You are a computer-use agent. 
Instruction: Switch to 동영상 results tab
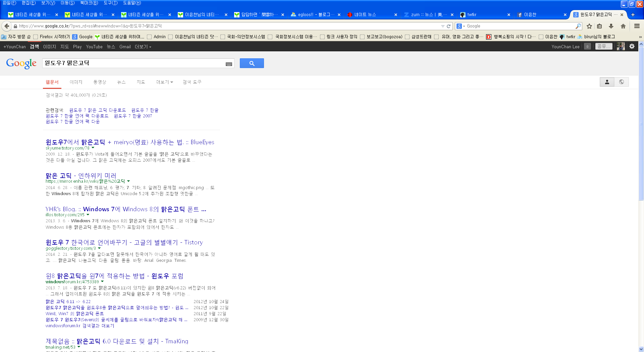coord(100,82)
